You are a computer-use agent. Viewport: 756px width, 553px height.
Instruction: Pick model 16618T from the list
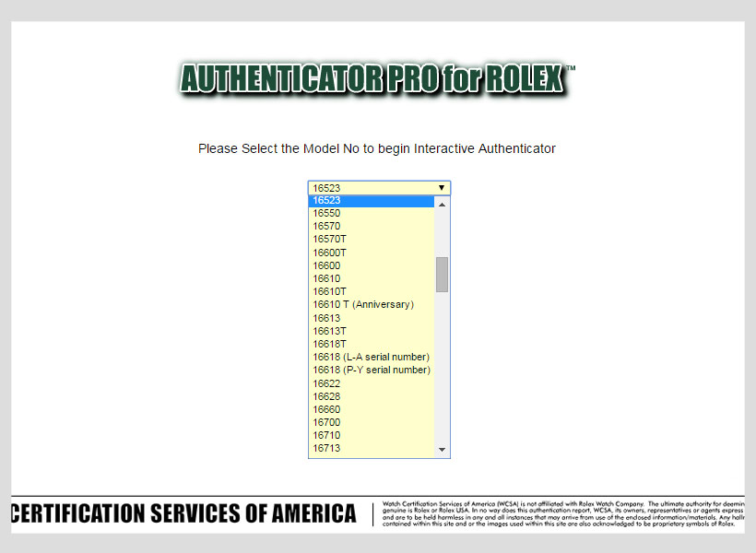click(x=372, y=344)
